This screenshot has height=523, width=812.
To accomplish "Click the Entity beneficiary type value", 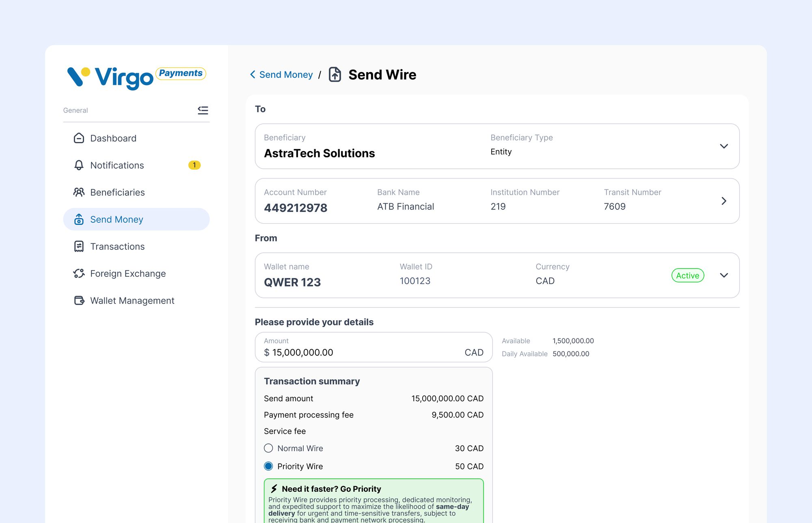I will [x=501, y=152].
